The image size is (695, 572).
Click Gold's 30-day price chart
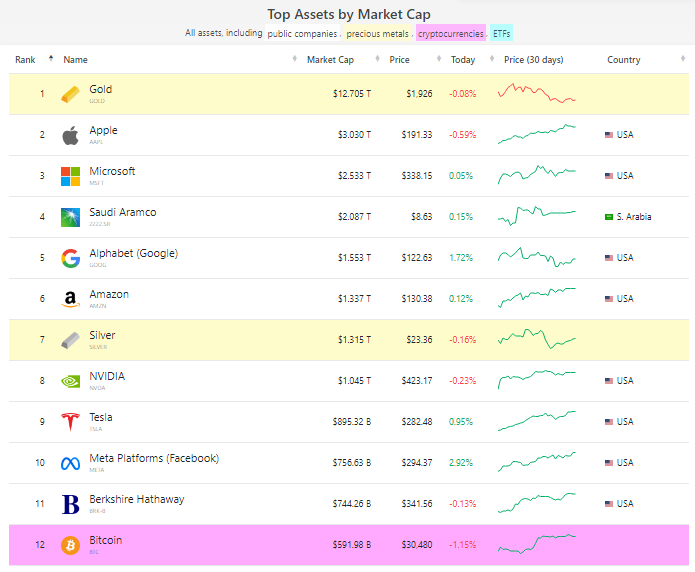click(537, 94)
